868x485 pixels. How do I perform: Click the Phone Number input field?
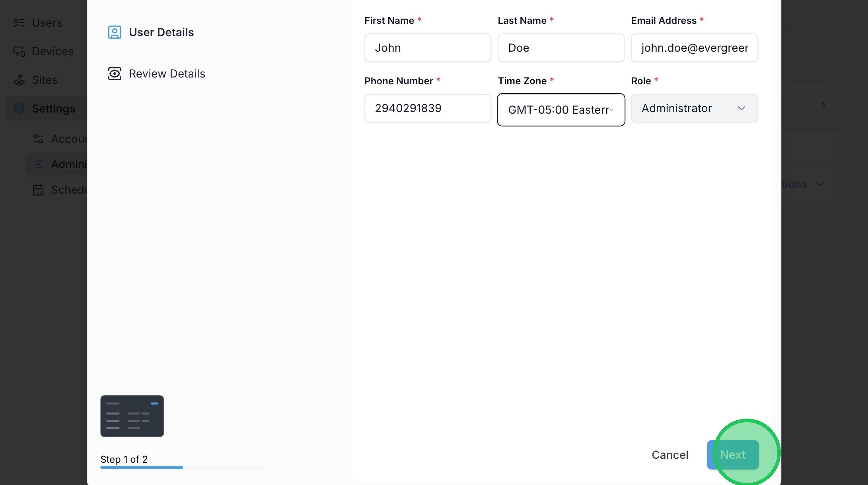[427, 108]
